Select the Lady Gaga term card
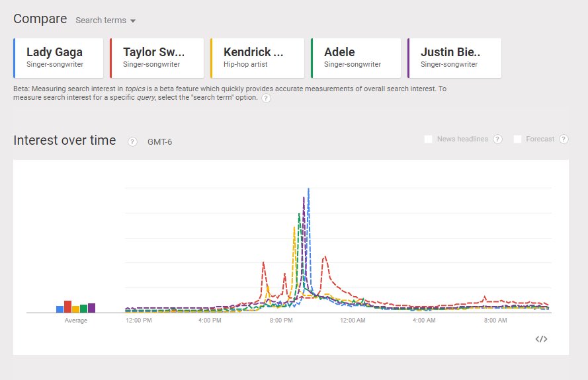588x380 pixels. tap(58, 58)
